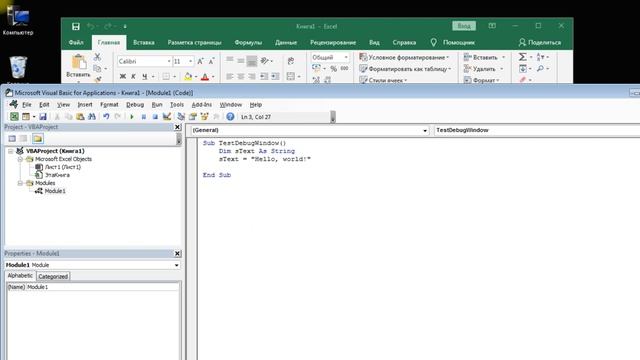Open VBA Debug menu
Viewport: 640px width, 360px height.
click(135, 105)
